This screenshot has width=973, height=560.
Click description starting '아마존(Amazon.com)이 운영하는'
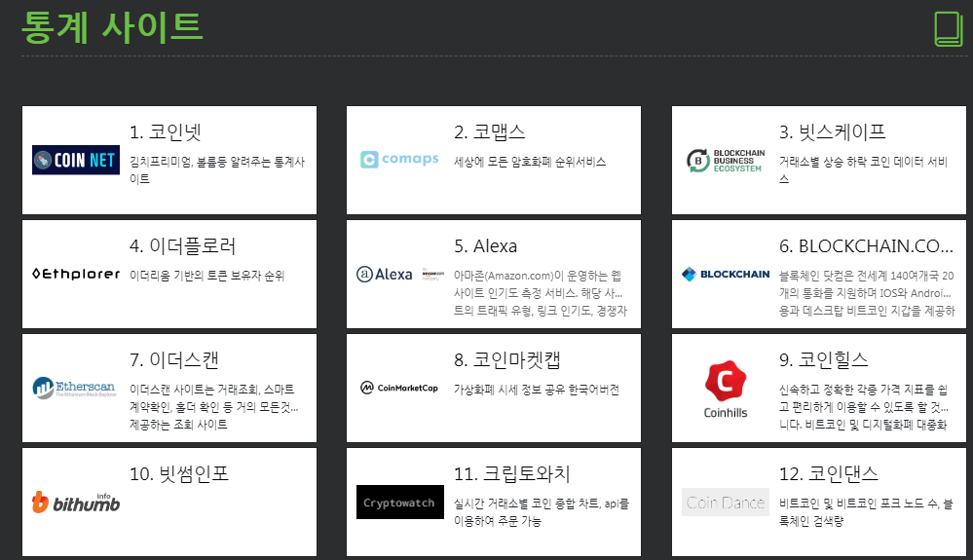(x=540, y=293)
